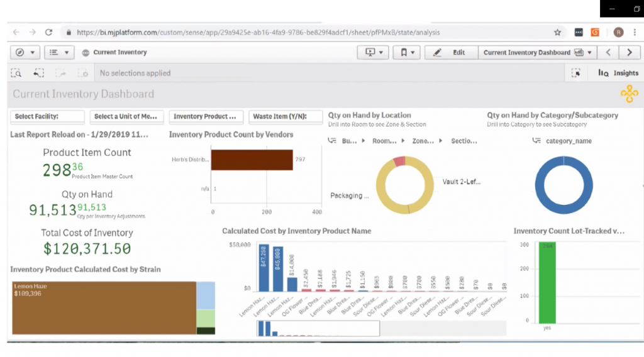Expand the Current Inventory Dashboard sheet selector
The height and width of the screenshot is (357, 644).
pos(537,53)
